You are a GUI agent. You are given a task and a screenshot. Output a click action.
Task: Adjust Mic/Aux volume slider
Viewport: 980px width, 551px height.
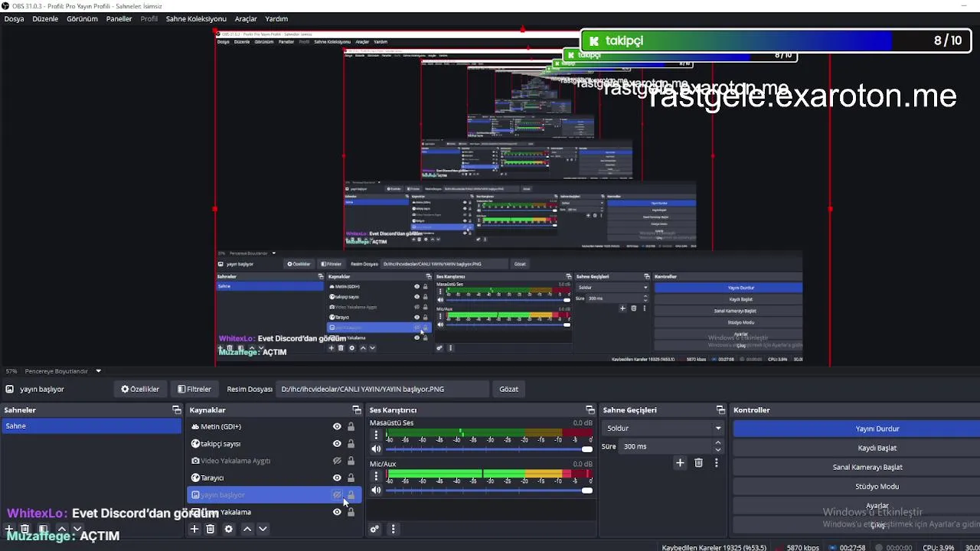click(489, 490)
